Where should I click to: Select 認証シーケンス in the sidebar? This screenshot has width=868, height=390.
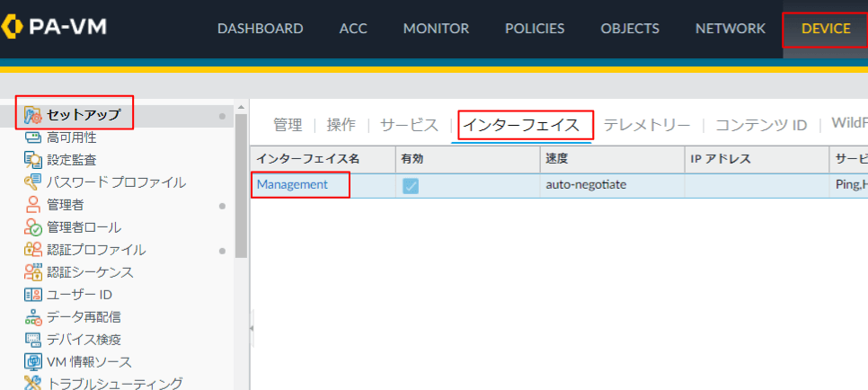pos(90,272)
